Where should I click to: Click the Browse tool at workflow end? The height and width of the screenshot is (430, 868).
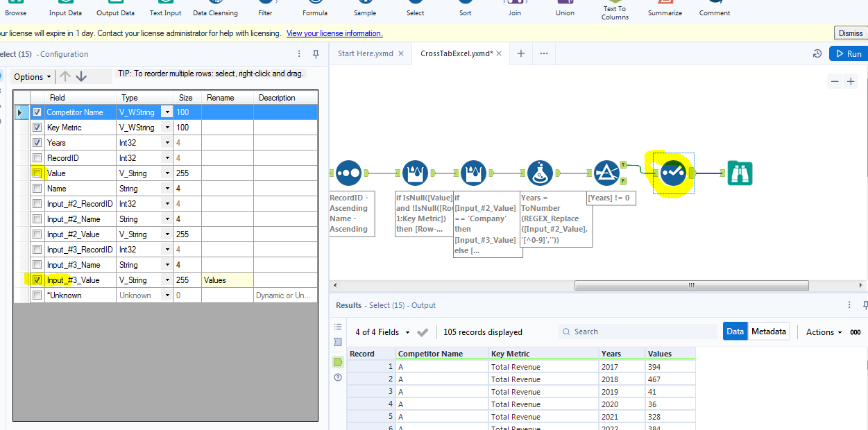click(740, 173)
